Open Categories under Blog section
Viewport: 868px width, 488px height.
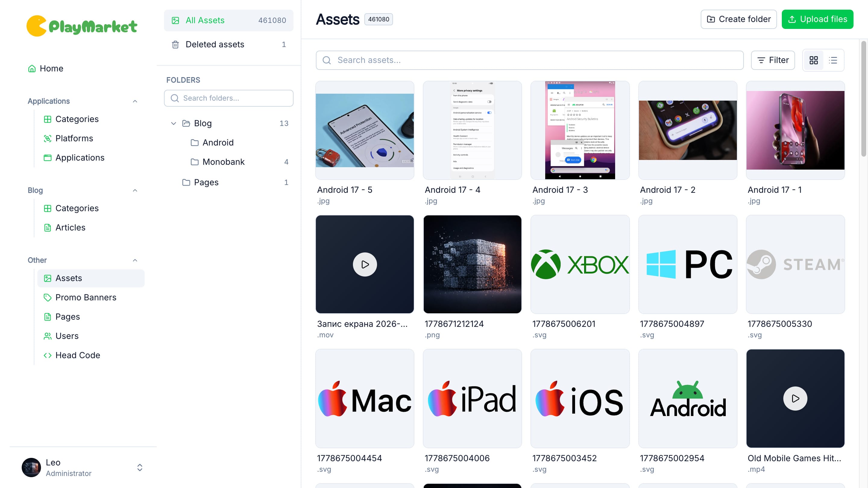pos(91,208)
